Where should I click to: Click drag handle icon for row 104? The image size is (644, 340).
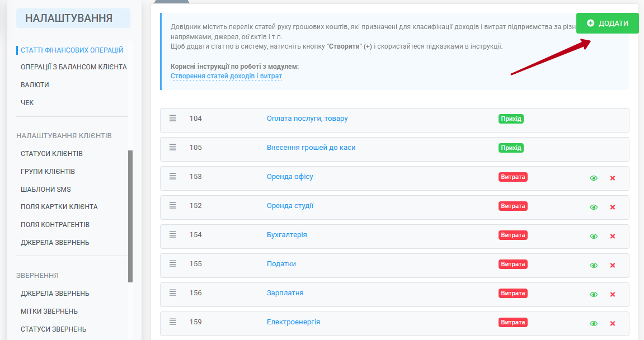coord(173,118)
